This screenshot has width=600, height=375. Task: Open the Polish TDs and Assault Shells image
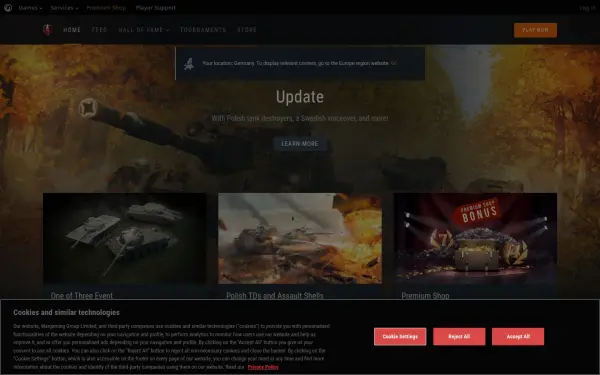[x=300, y=238]
